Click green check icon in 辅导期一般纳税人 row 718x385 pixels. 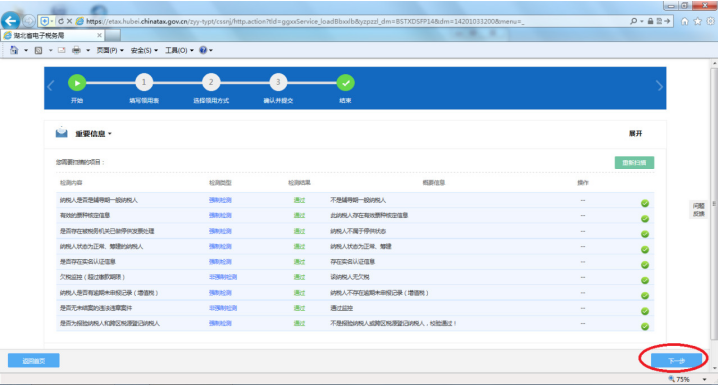(x=645, y=203)
